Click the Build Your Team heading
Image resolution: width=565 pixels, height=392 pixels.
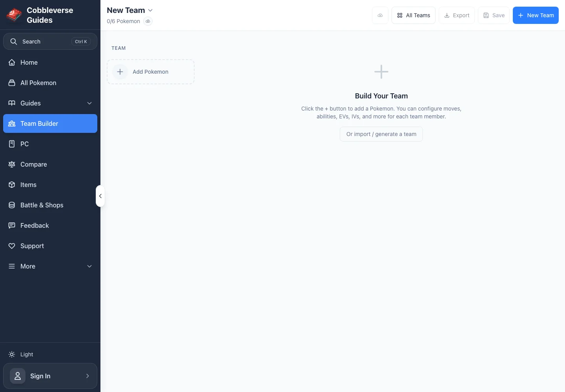(x=381, y=96)
